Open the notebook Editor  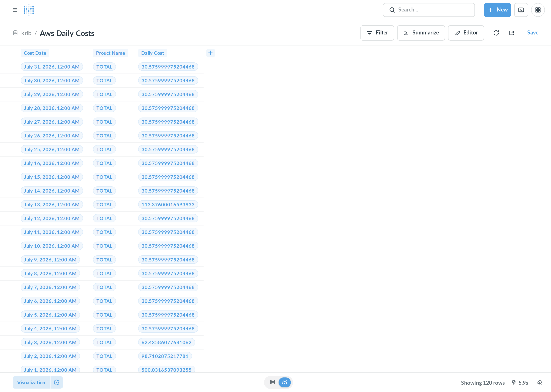click(466, 33)
